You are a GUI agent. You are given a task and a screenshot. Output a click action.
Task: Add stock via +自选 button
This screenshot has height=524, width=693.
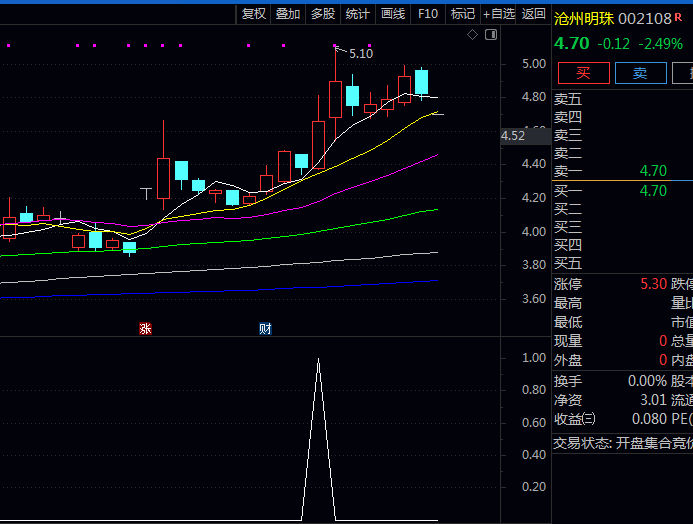tap(499, 14)
